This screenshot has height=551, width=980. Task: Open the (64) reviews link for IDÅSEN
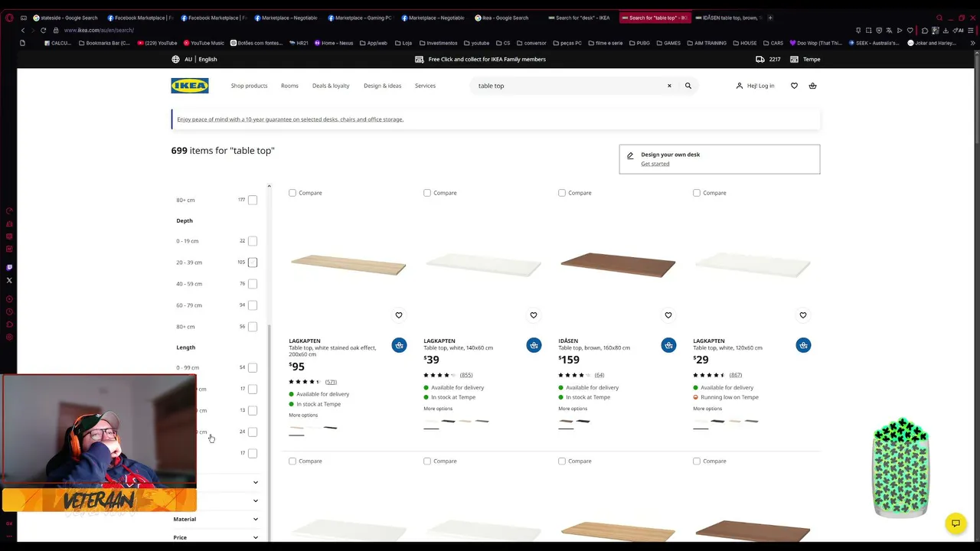599,375
